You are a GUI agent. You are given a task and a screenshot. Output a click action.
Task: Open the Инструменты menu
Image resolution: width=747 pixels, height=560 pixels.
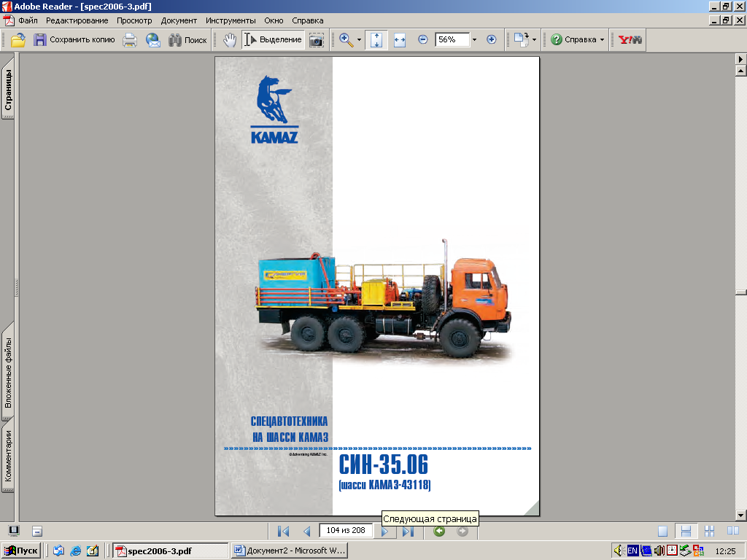tap(231, 20)
